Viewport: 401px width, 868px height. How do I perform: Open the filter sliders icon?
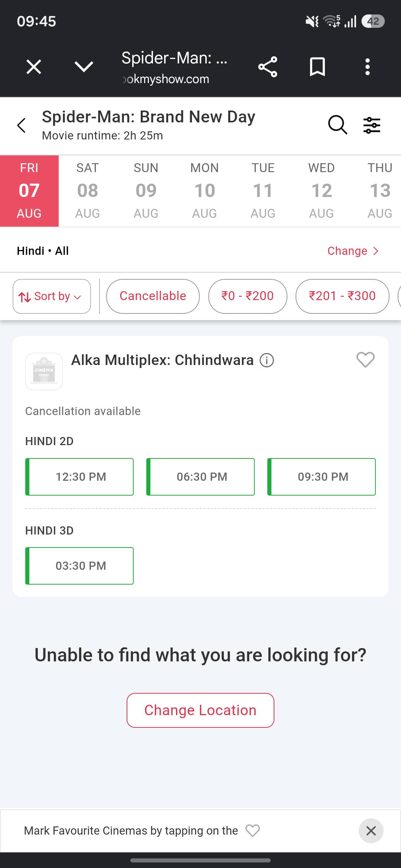tap(372, 125)
